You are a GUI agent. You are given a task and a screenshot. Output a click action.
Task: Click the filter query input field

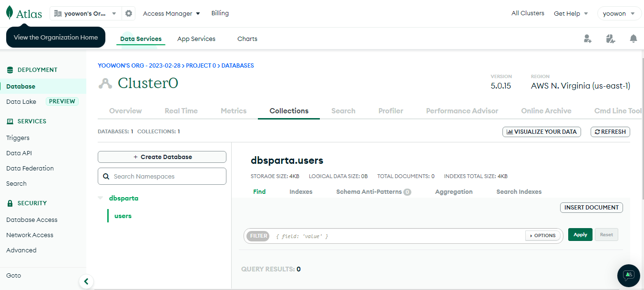pos(398,236)
